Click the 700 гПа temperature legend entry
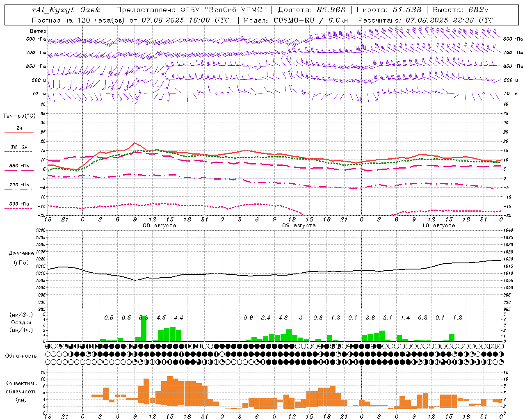Screen dimensions: 525x420 coord(19,185)
